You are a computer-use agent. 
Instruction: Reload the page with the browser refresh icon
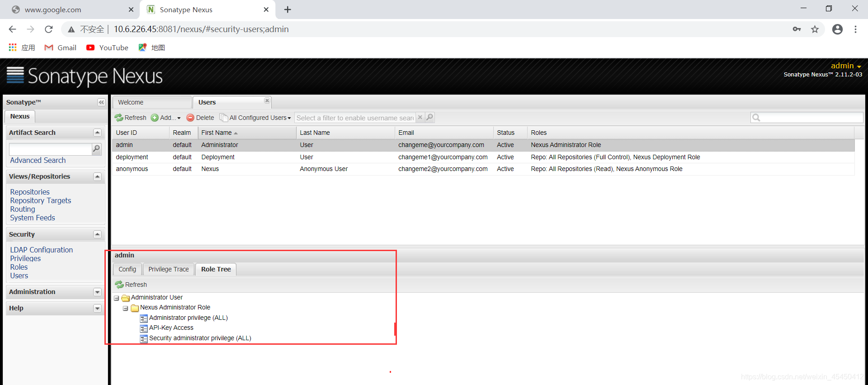click(x=49, y=29)
